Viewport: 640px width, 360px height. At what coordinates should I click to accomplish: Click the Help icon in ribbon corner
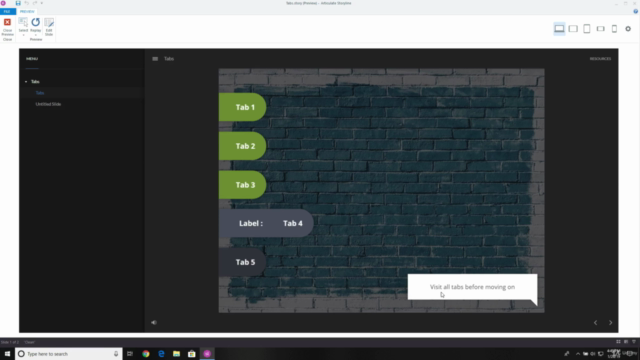point(636,11)
